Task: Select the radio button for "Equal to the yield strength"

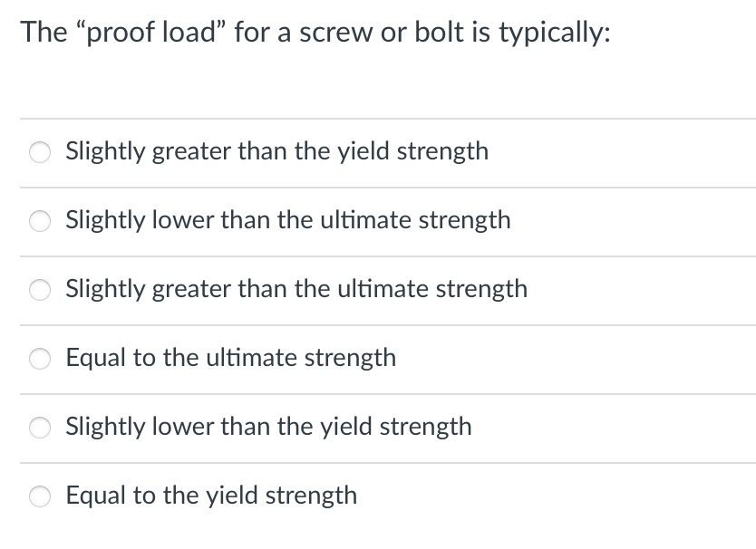Action: pos(40,496)
